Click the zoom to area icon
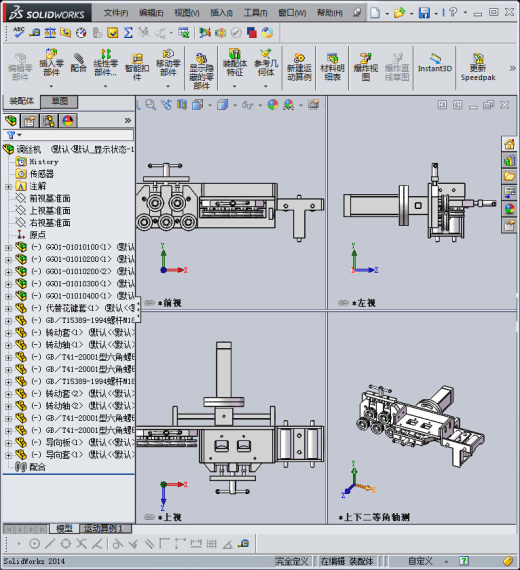 (x=151, y=105)
